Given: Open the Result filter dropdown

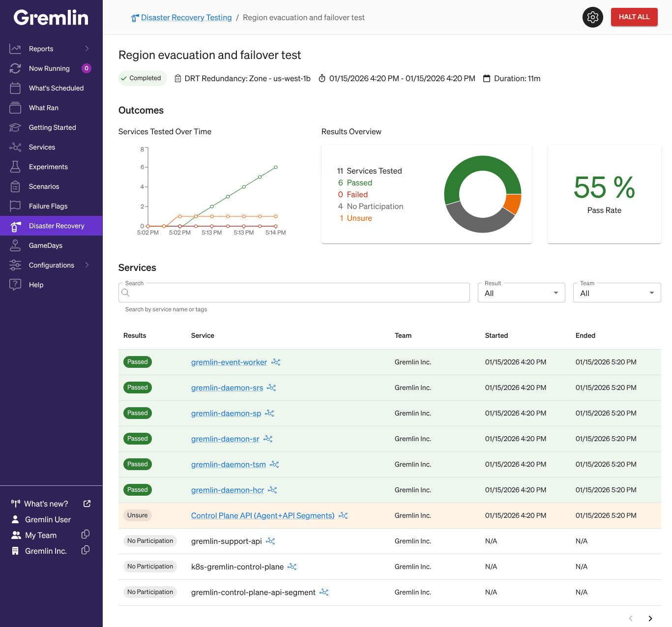Looking at the screenshot, I should (x=522, y=293).
